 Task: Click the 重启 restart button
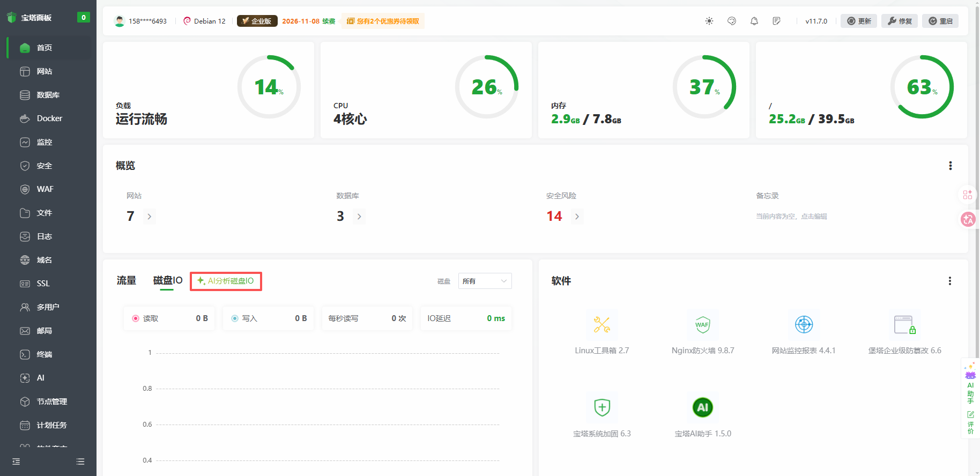pyautogui.click(x=940, y=21)
